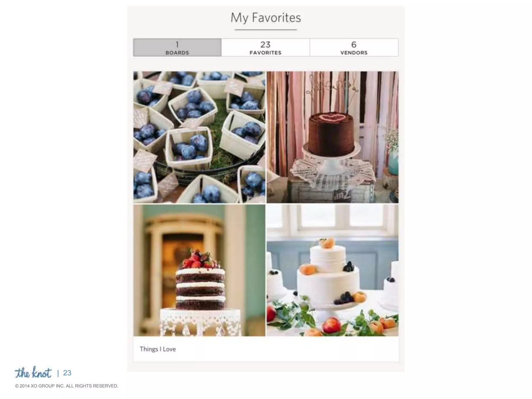View the naked layer cake with strawberries

[199, 270]
